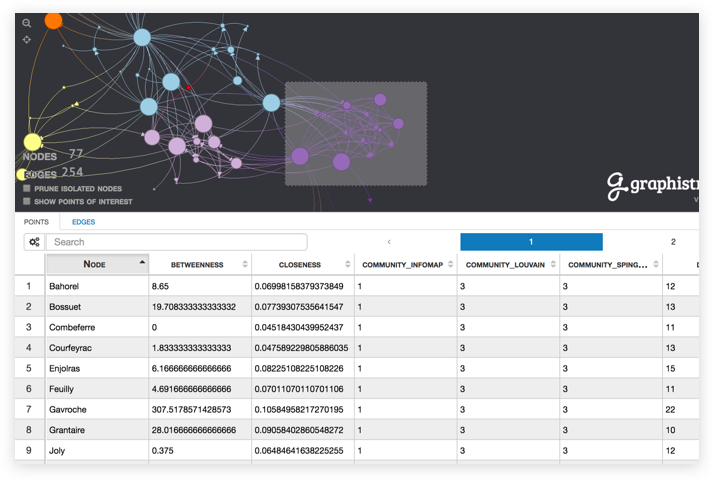714x481 pixels.
Task: Open table column settings gears icon
Action: click(34, 242)
